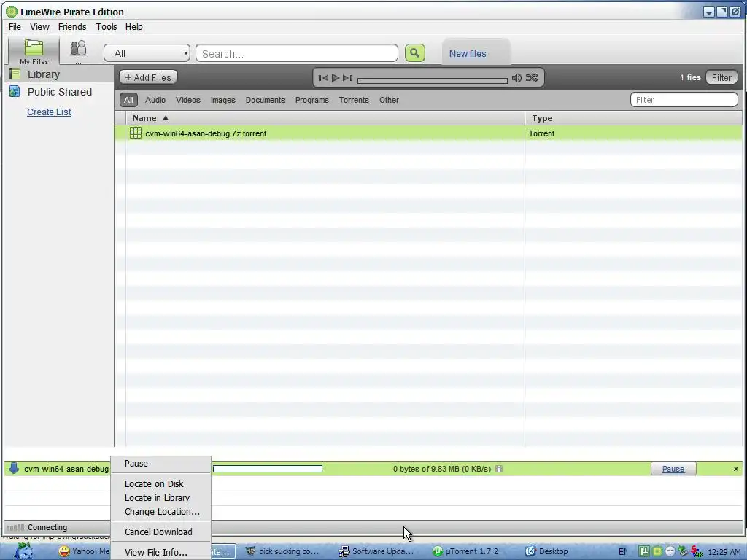The width and height of the screenshot is (747, 560).
Task: Open the Desktop taskbar item
Action: [x=546, y=551]
